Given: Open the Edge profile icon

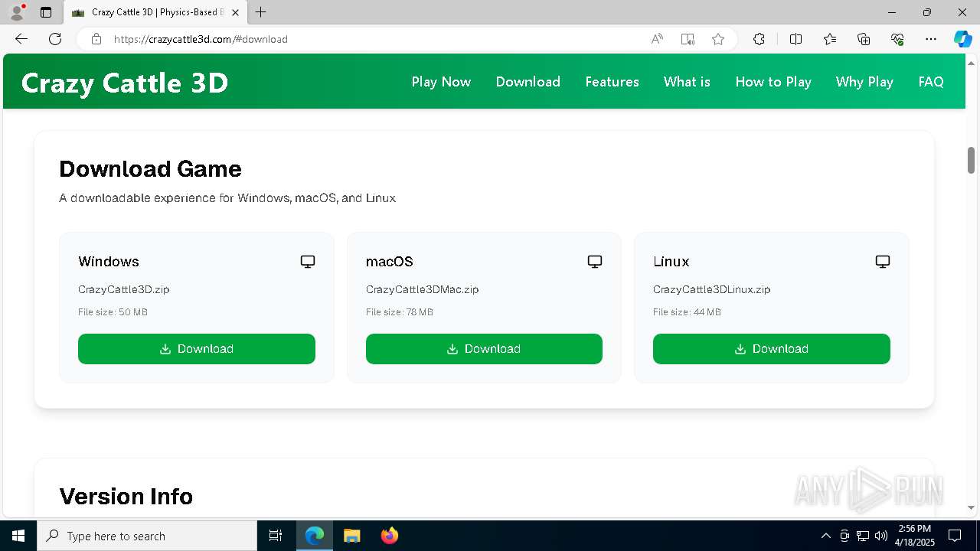Looking at the screenshot, I should [x=17, y=12].
